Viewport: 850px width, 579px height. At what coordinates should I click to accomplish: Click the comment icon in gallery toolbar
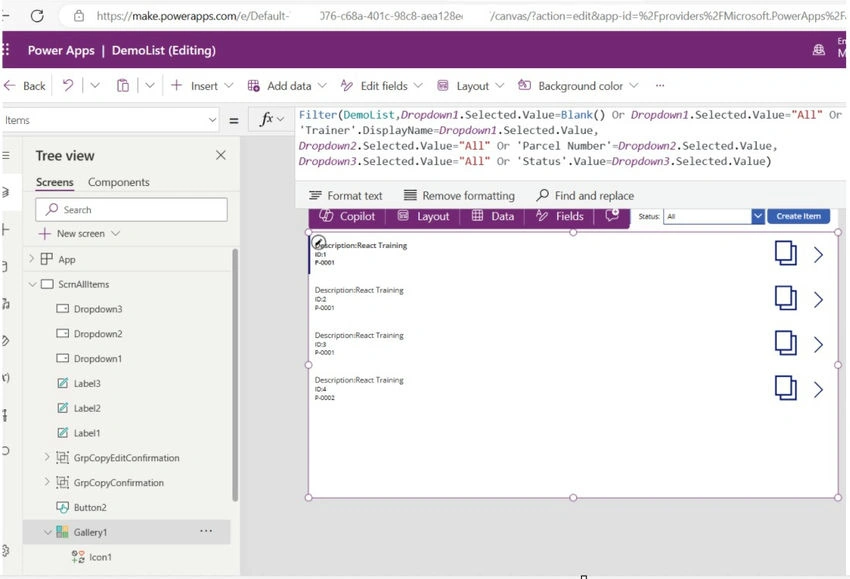coord(612,215)
